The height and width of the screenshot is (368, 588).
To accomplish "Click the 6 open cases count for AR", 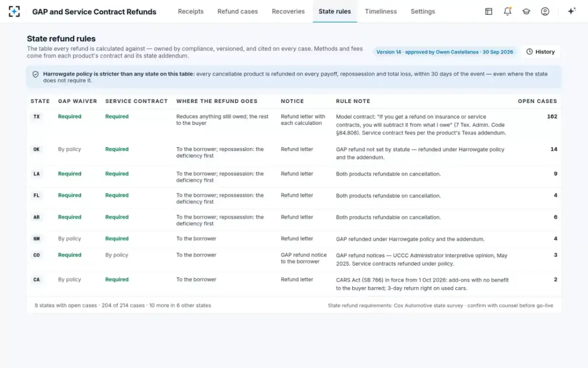I will coord(556,217).
